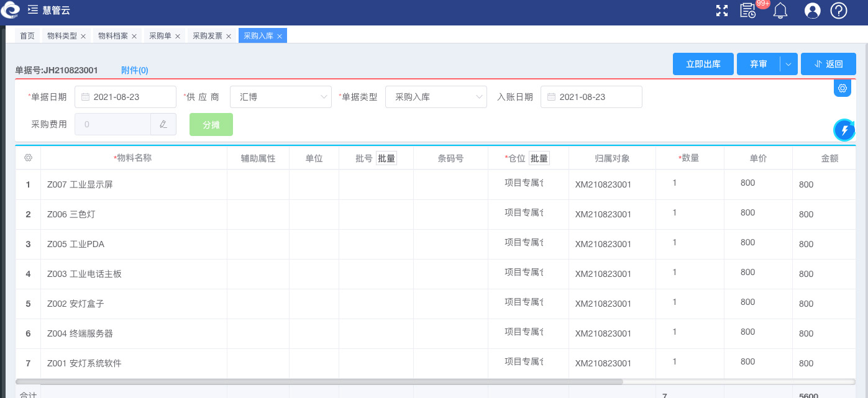Click row number 7 cell
The height and width of the screenshot is (398, 868).
point(28,363)
